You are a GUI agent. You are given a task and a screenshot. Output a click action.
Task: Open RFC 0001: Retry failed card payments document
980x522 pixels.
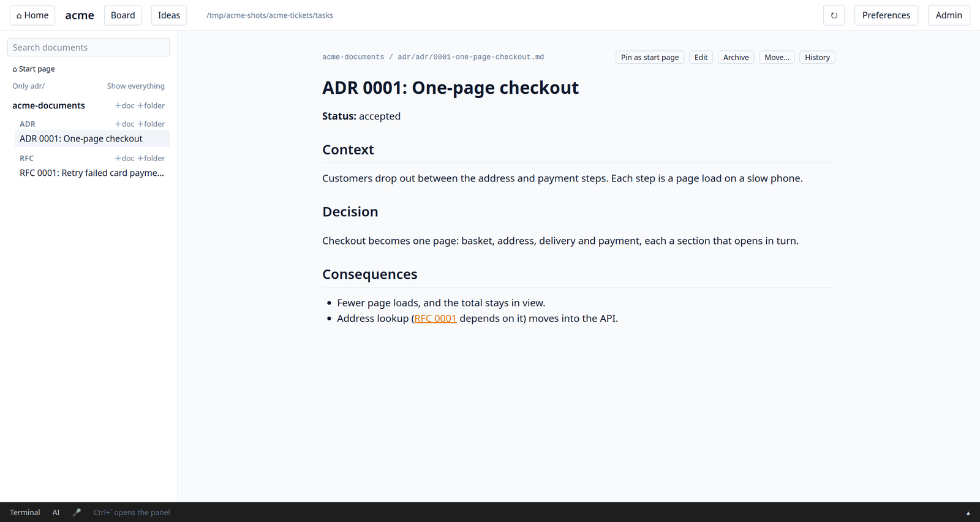92,173
